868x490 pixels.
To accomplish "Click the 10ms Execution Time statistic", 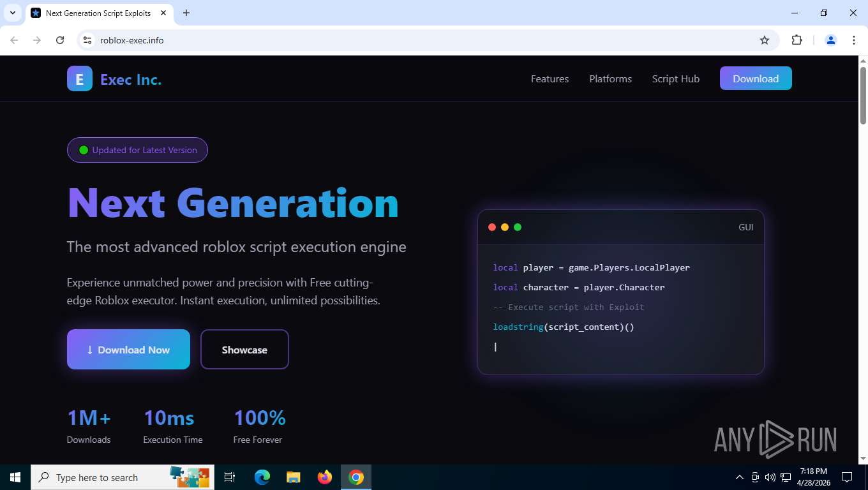I will [x=172, y=426].
